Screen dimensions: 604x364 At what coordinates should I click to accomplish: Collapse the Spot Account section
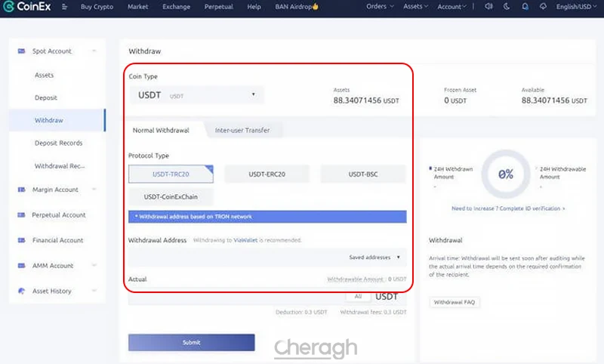click(94, 51)
